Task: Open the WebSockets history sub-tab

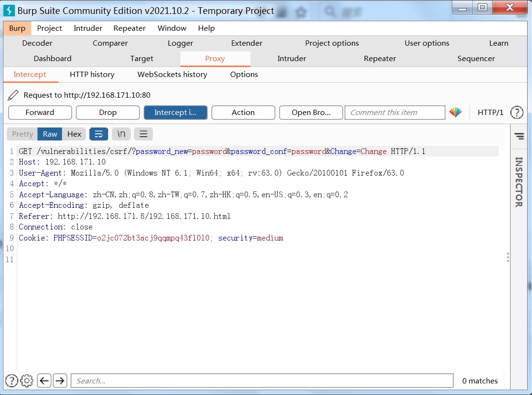Action: (x=172, y=75)
